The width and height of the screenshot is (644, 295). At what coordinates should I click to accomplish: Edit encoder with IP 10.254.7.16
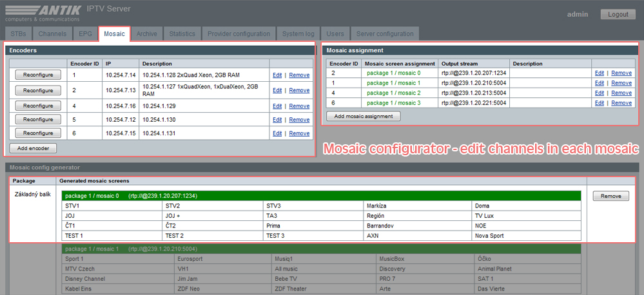point(277,106)
